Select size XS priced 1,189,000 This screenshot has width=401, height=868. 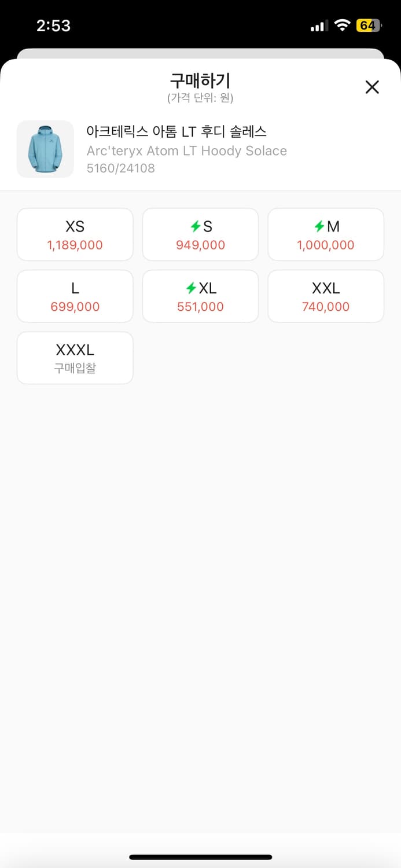(75, 234)
